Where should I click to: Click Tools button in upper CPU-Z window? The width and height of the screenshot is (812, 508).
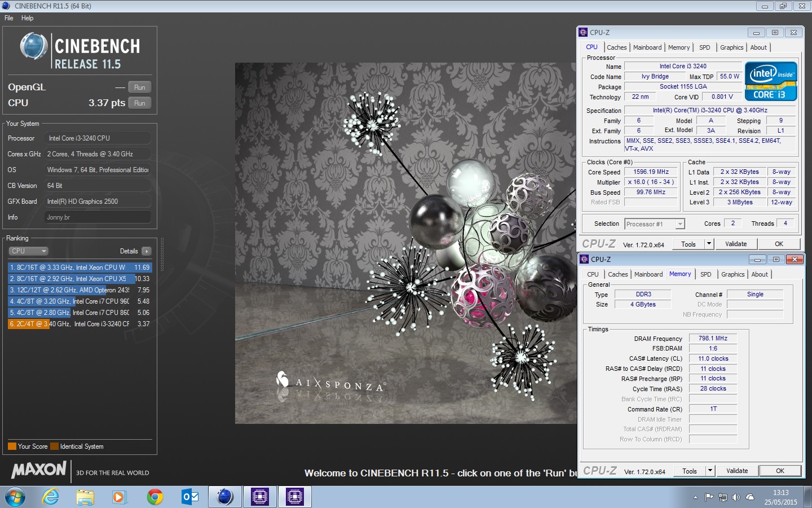(689, 244)
